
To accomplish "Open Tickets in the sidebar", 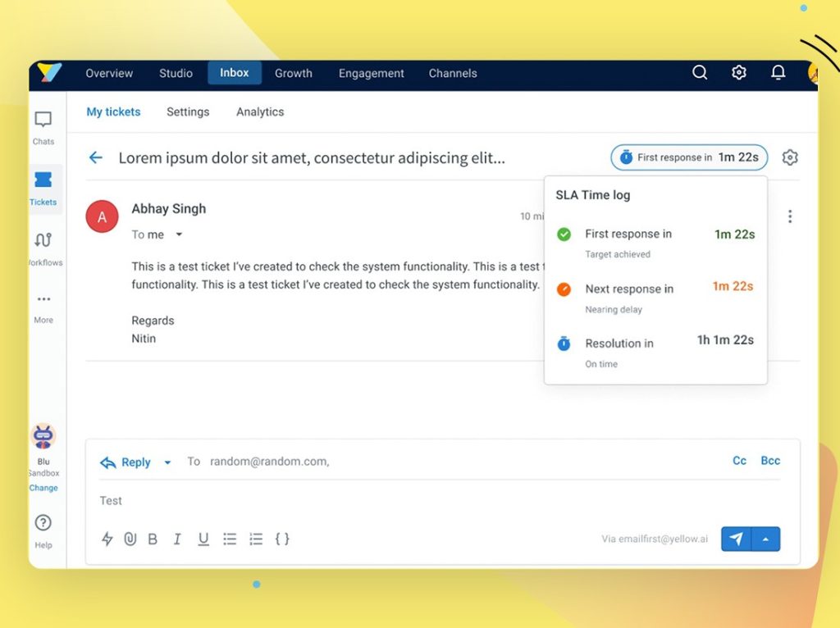I will pos(43,189).
